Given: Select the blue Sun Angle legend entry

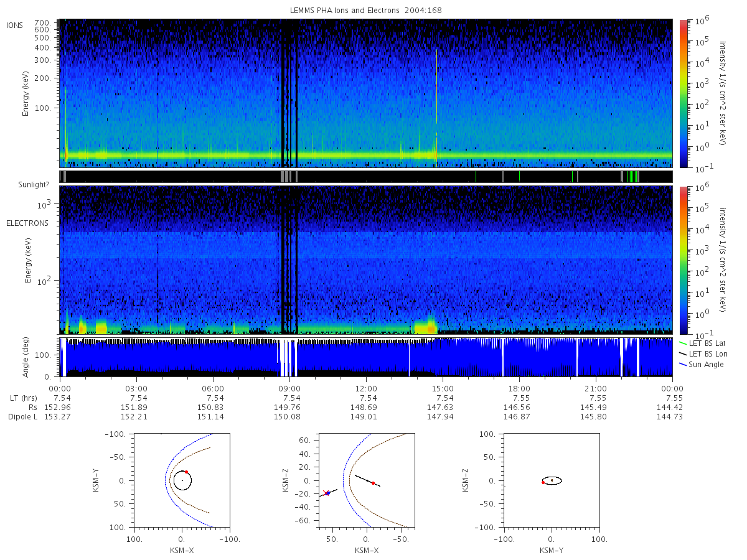Looking at the screenshot, I should pos(702,364).
